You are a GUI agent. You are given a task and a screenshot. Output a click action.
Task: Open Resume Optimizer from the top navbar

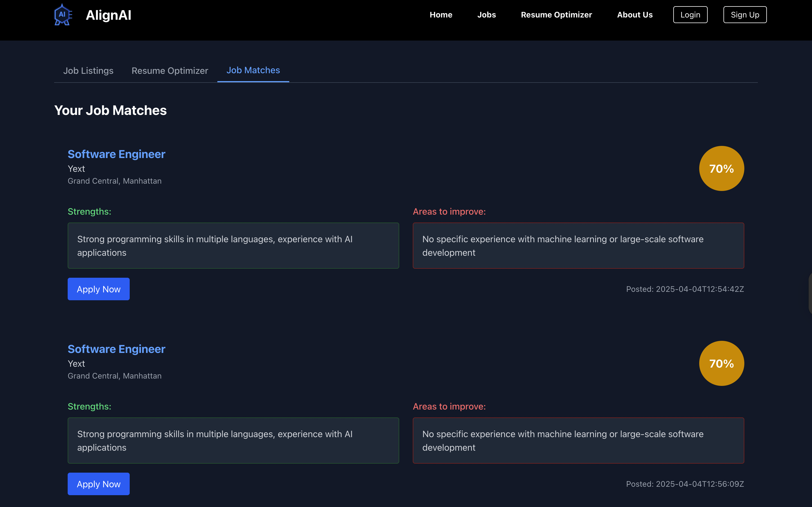pyautogui.click(x=556, y=15)
